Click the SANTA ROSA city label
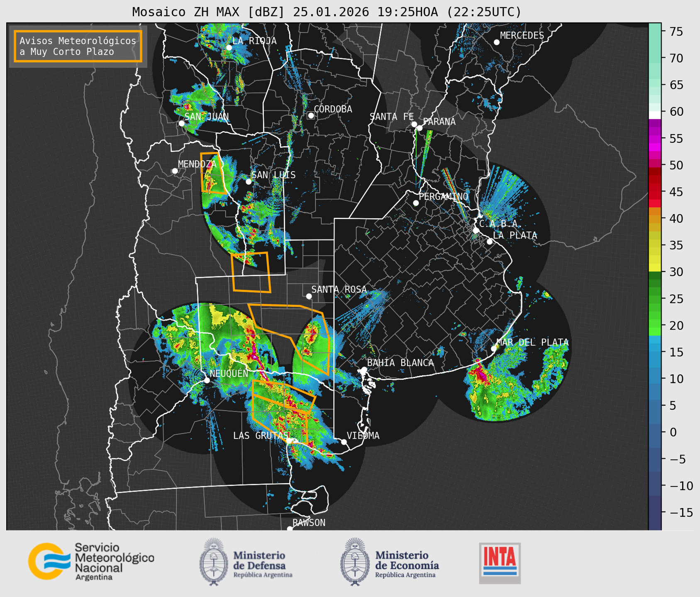The image size is (700, 597). [339, 289]
